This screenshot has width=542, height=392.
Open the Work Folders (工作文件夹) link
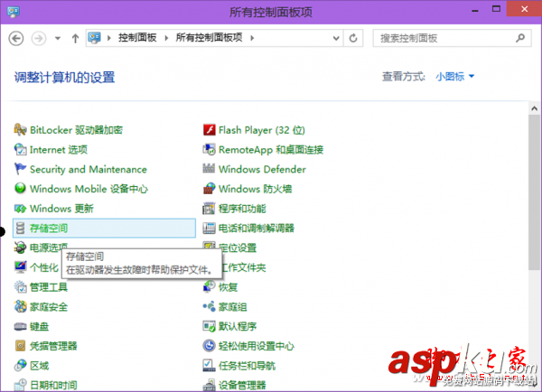click(244, 267)
